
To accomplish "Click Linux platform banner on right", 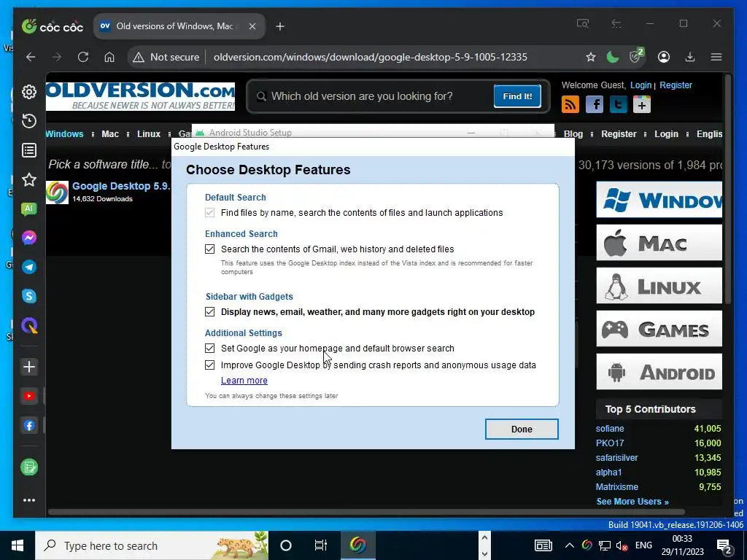I will point(659,286).
